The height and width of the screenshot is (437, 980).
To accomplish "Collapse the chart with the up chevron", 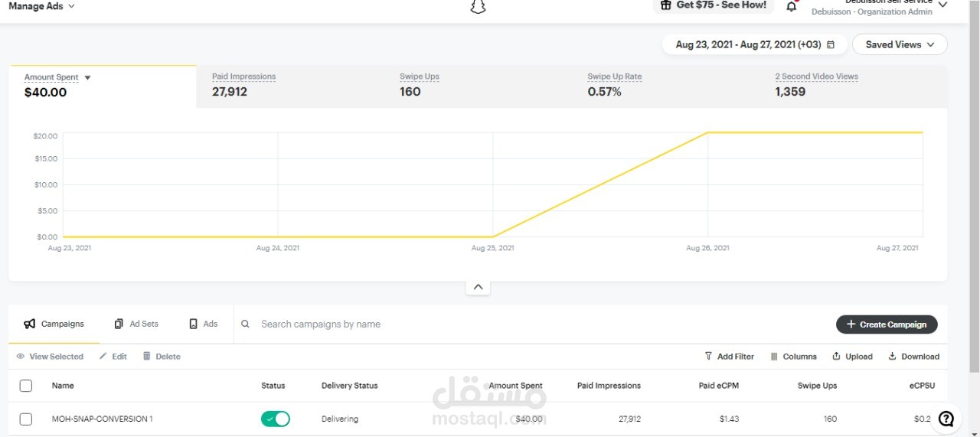I will point(478,287).
